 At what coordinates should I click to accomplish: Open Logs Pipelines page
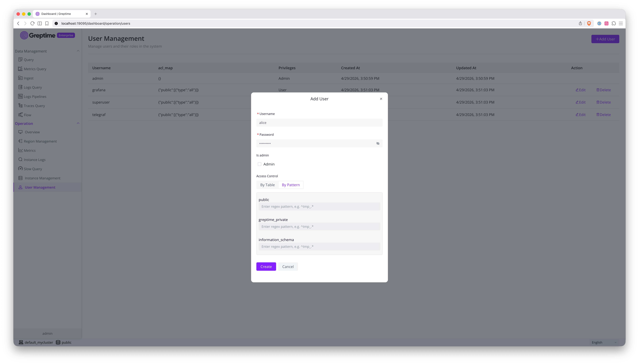coord(32,97)
